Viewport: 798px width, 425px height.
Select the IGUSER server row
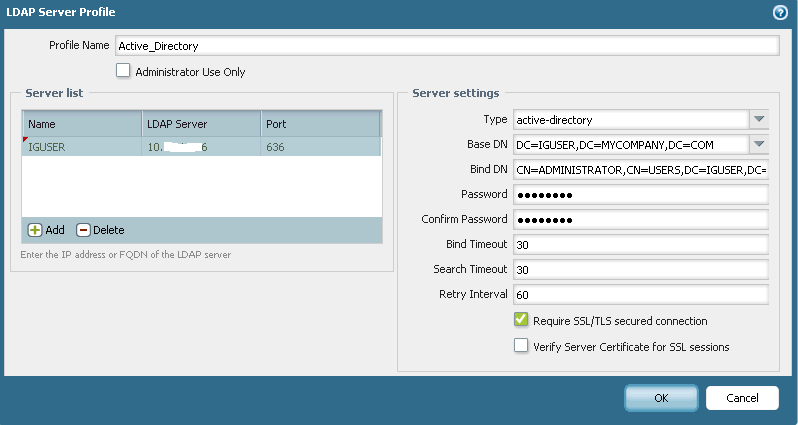(x=200, y=146)
